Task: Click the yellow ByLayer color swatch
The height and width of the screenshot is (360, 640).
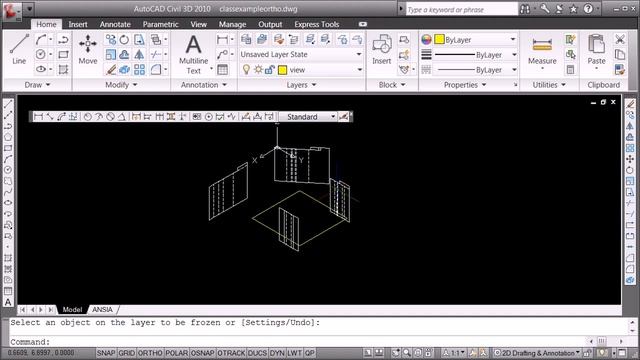Action: 439,40
